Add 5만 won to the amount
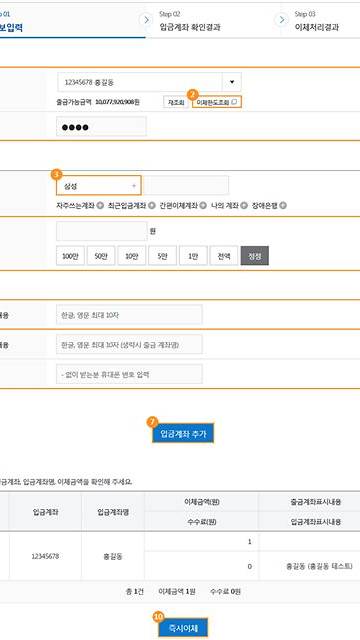 [162, 256]
